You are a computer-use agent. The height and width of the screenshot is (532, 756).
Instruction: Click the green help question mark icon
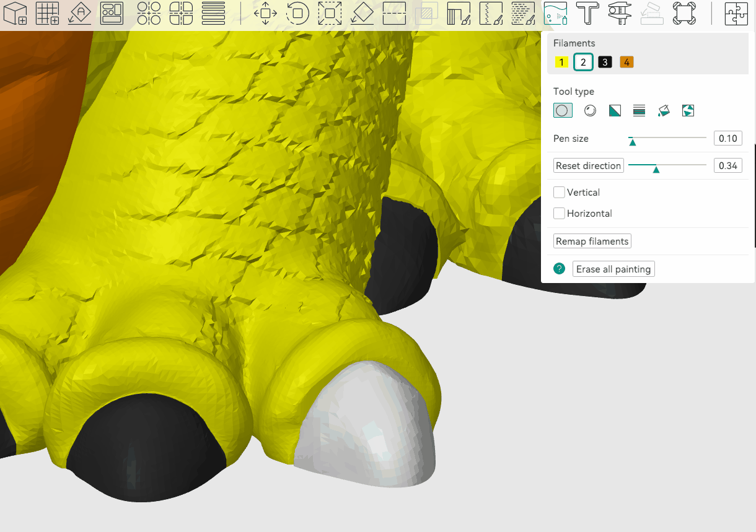560,269
